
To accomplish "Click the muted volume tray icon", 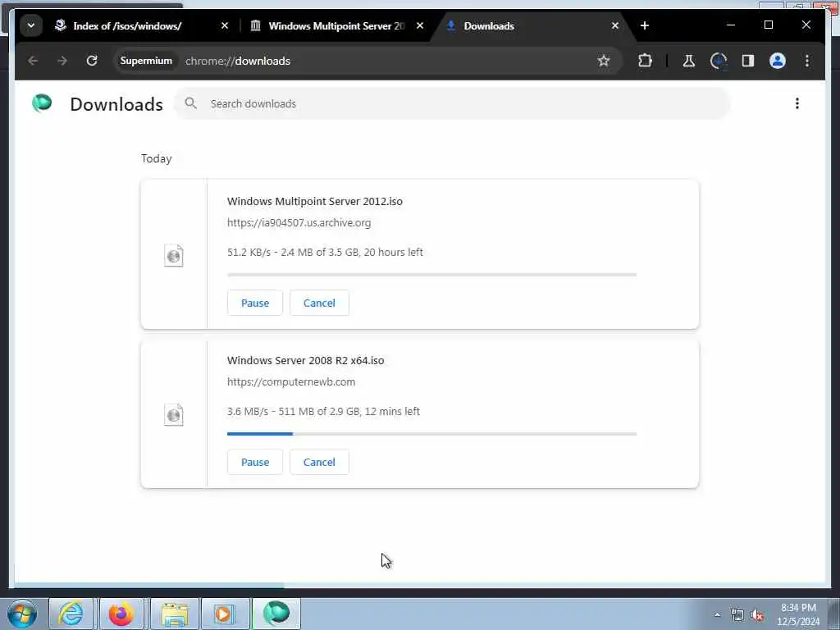I will pos(757,615).
